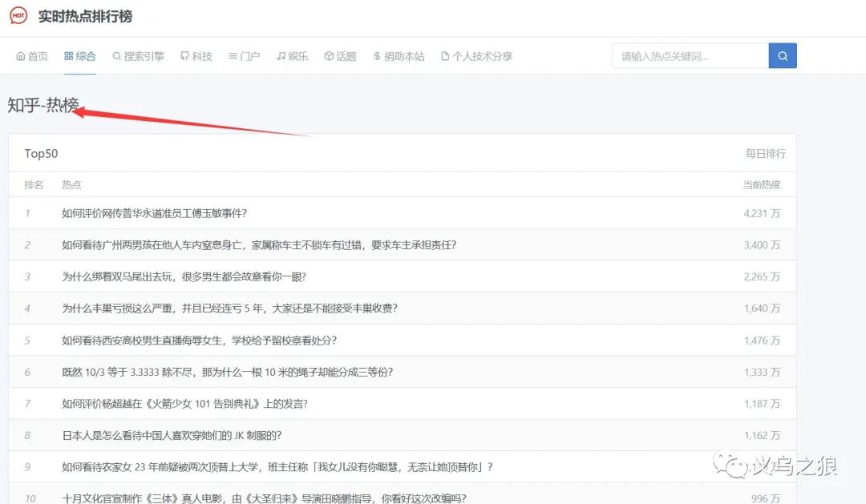Navigate to the 话题 section
Viewport: 866px width, 504px height.
click(x=341, y=56)
